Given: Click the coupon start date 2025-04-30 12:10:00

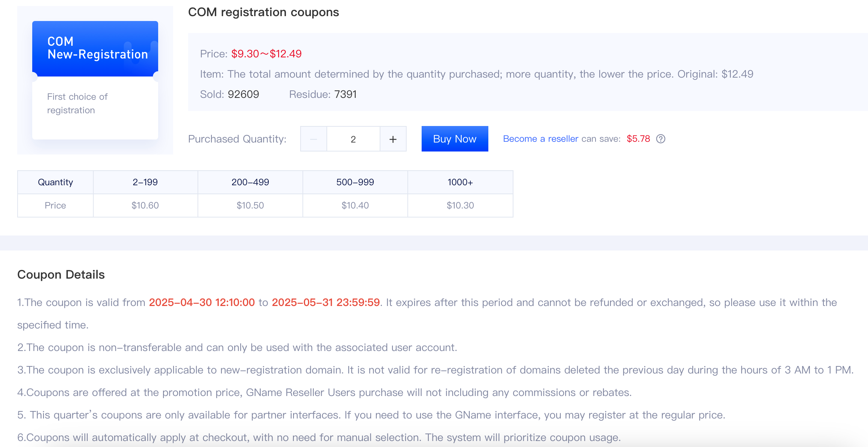Looking at the screenshot, I should 202,302.
